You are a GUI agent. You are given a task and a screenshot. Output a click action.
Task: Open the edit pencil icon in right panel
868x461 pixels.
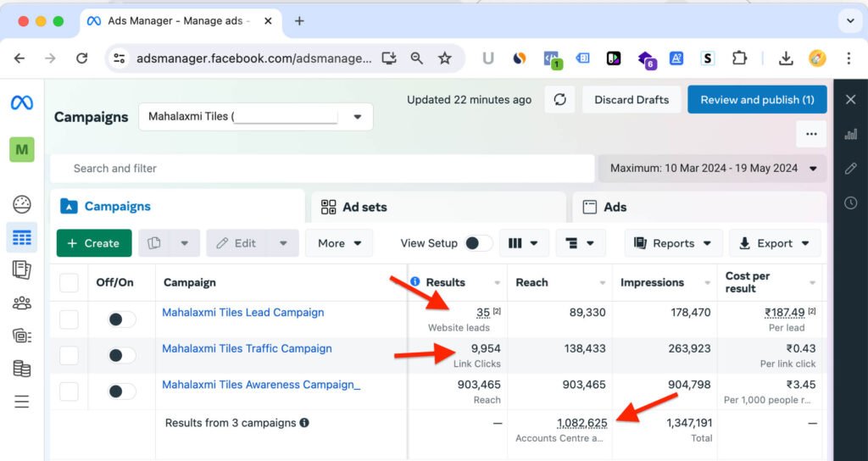pos(851,169)
